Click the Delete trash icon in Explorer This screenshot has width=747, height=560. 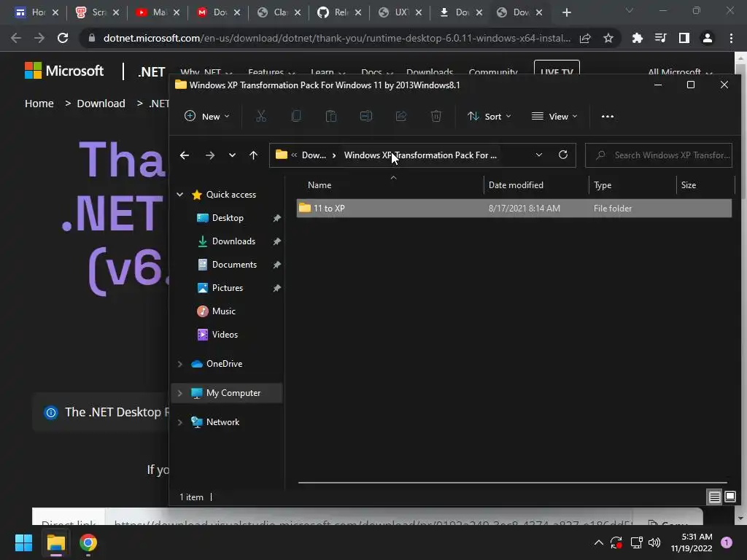[436, 116]
